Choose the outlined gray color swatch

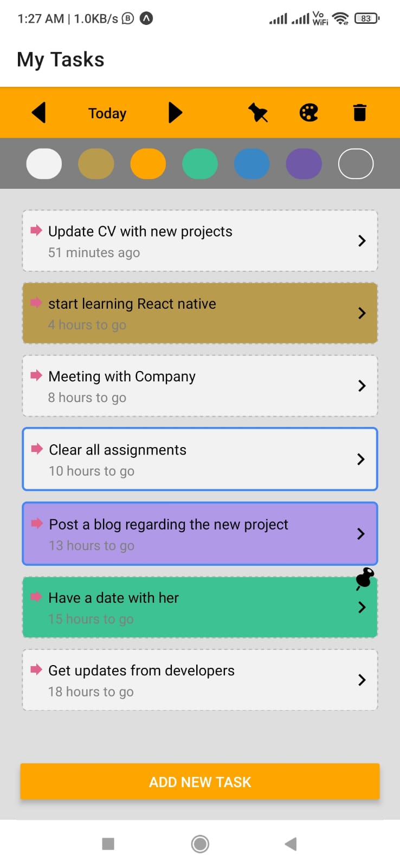pyautogui.click(x=356, y=163)
